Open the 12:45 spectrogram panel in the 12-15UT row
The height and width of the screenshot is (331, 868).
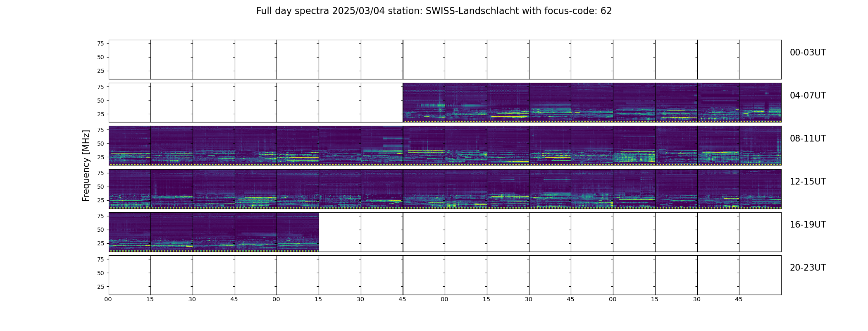pos(256,189)
